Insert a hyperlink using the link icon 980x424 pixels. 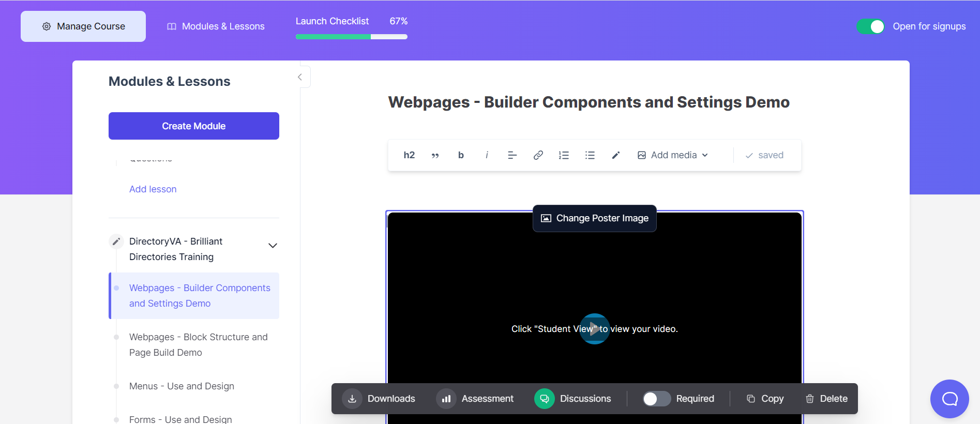538,155
